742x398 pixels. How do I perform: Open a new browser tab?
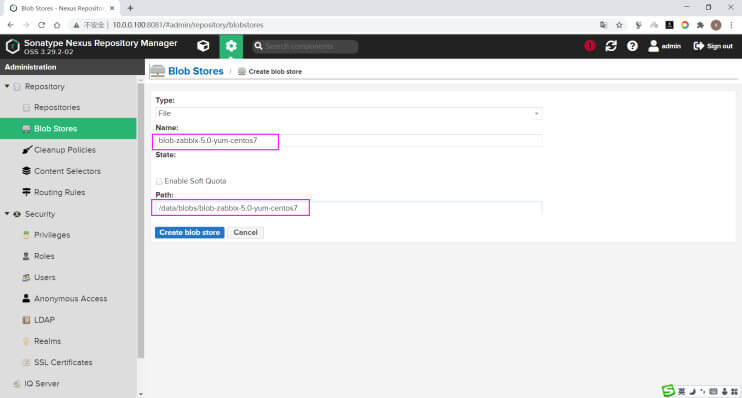click(130, 8)
